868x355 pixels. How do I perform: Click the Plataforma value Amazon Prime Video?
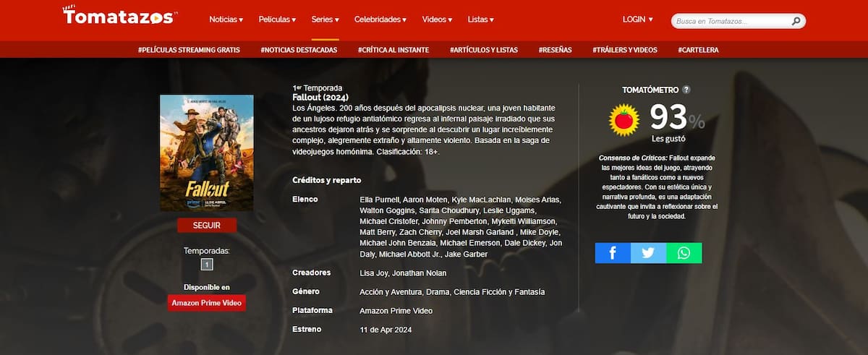pyautogui.click(x=396, y=311)
